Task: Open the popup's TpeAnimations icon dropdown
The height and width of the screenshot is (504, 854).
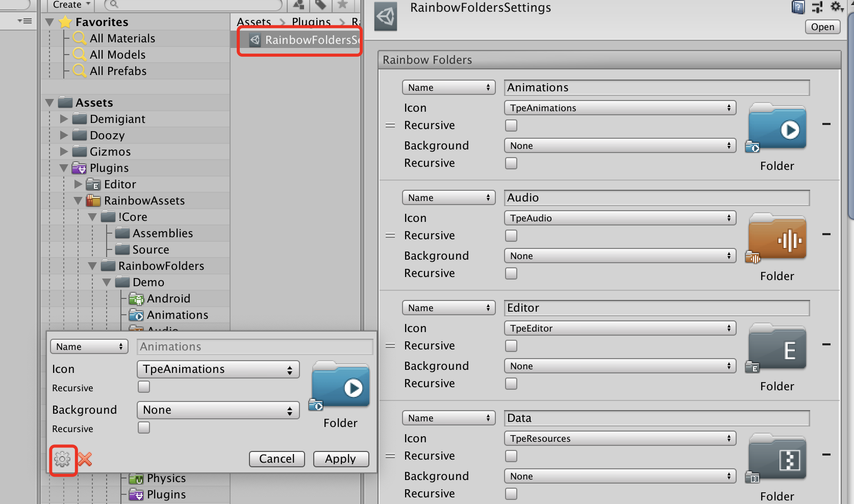Action: 218,369
